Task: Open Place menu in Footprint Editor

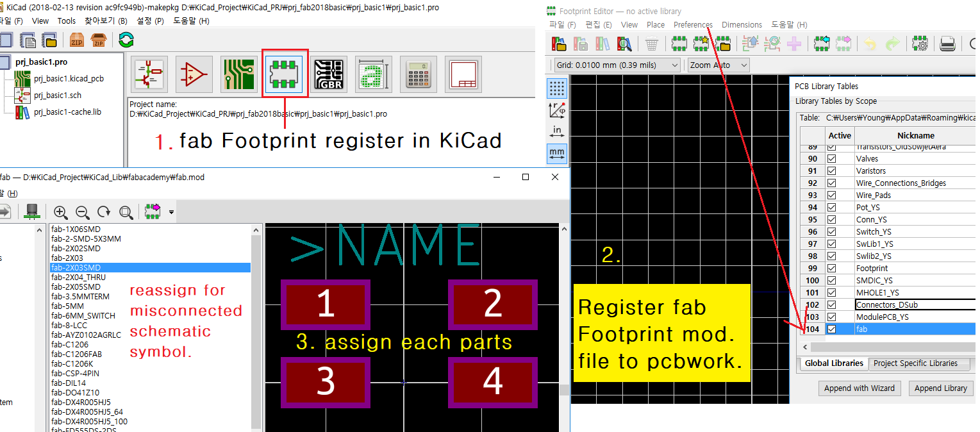Action: click(656, 24)
